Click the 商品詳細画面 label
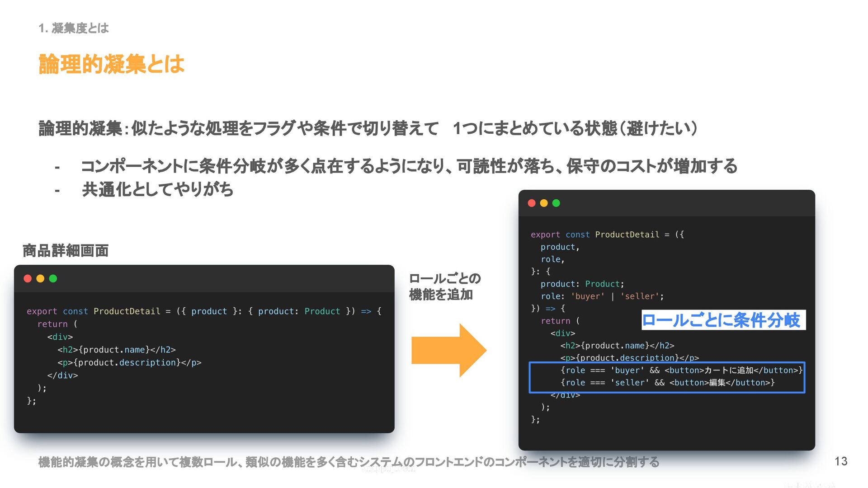The height and width of the screenshot is (488, 868). pyautogui.click(x=66, y=251)
